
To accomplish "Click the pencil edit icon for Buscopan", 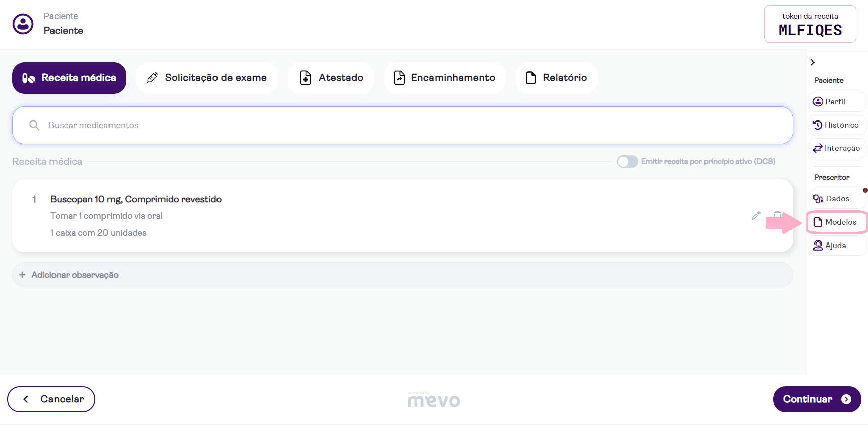I will point(755,216).
